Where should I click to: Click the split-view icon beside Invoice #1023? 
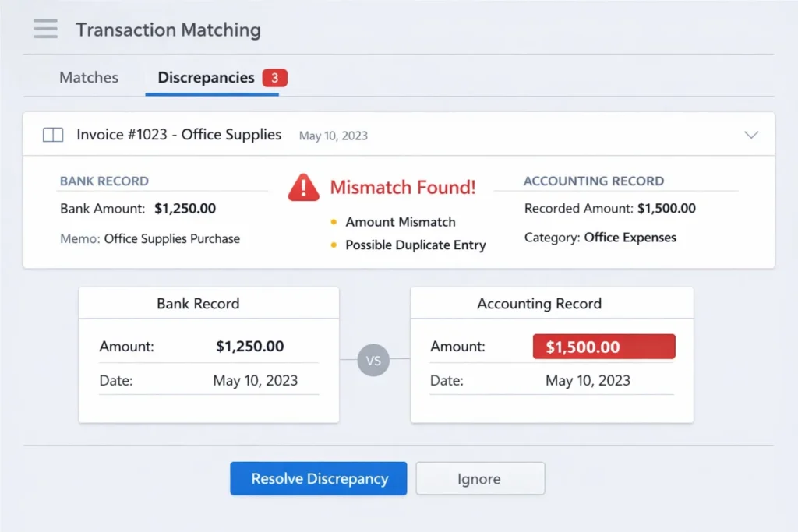click(51, 134)
